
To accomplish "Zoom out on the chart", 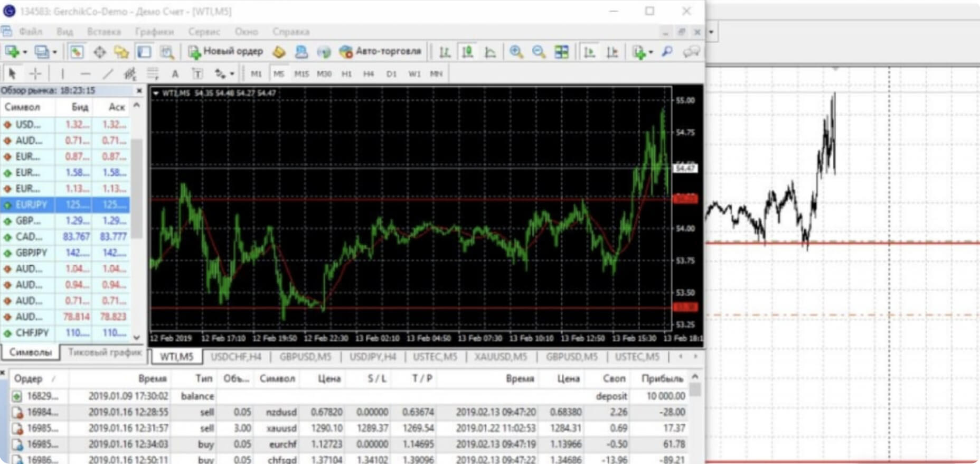I will coord(539,52).
